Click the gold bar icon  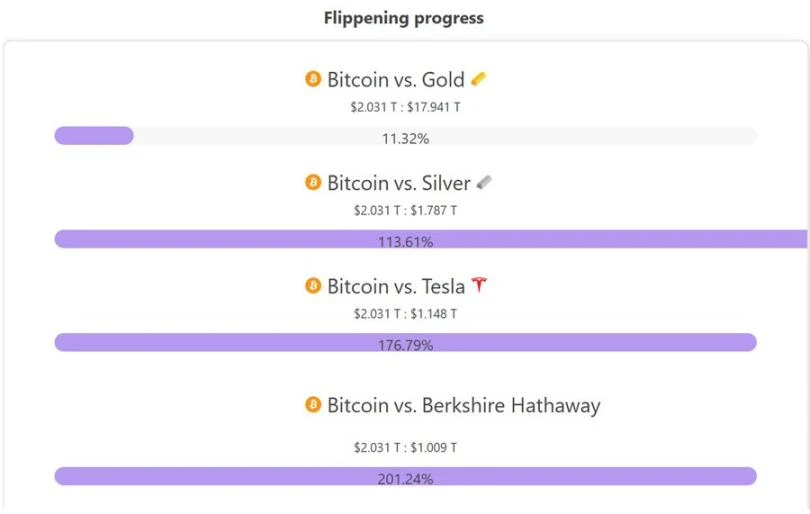point(479,79)
